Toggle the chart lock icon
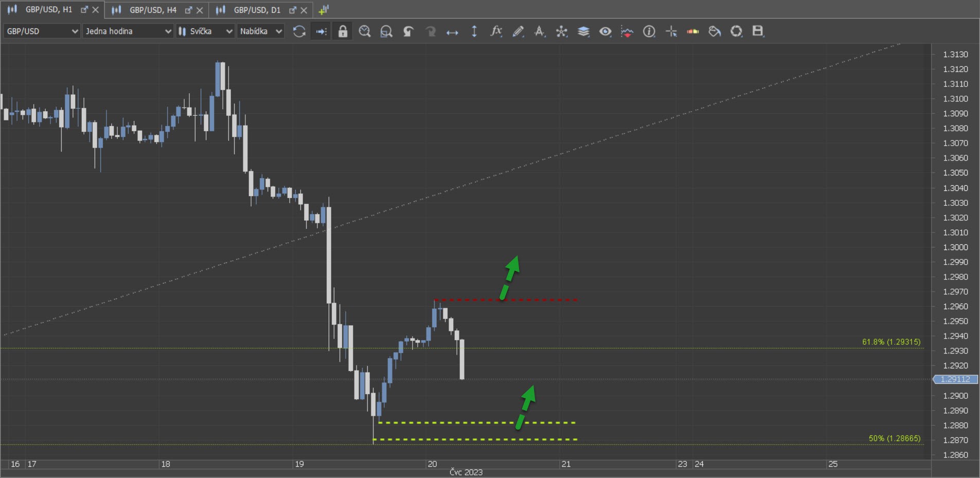 click(x=343, y=31)
